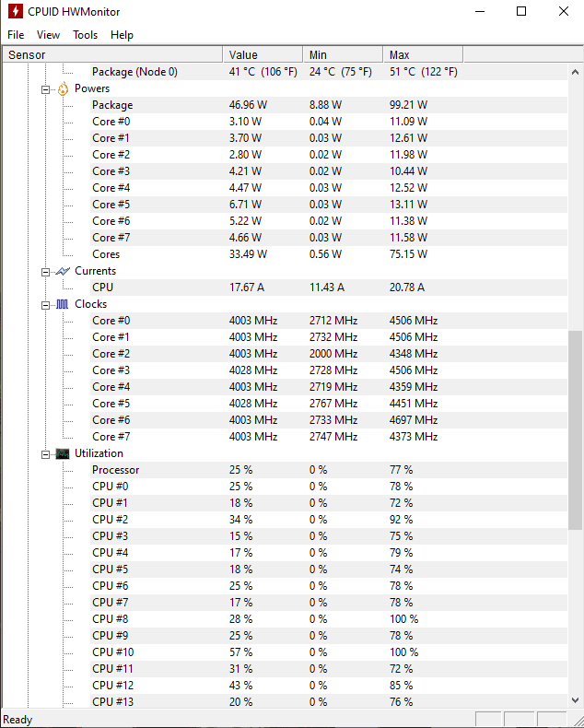Open the View menu

tap(48, 35)
